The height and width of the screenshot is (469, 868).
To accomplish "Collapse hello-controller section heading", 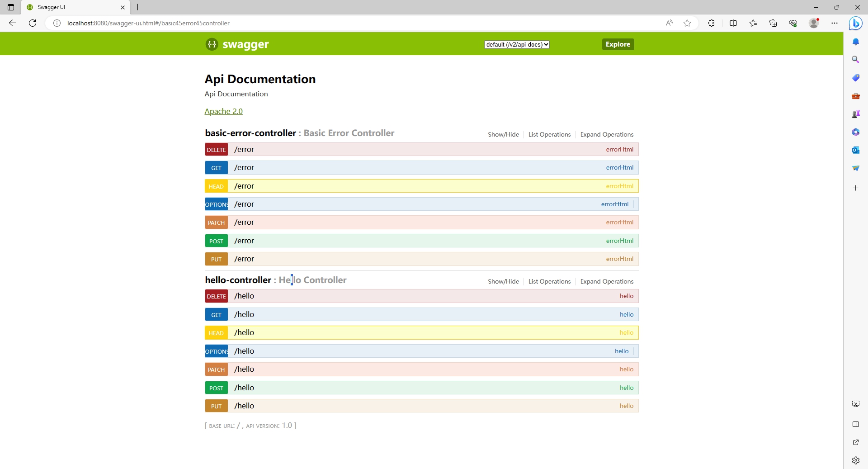I will [238, 280].
